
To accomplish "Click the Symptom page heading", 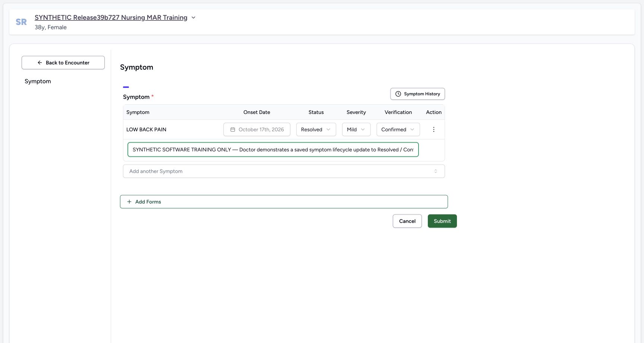I will (x=136, y=67).
